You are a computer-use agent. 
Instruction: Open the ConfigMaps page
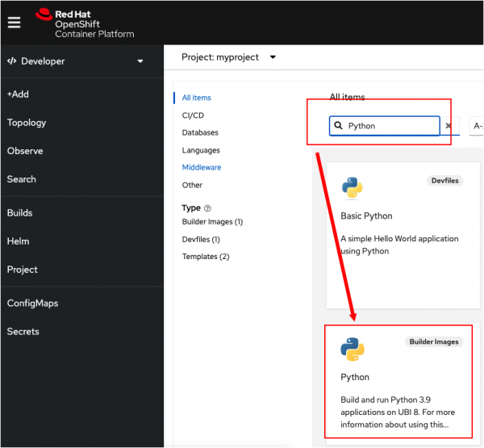32,304
